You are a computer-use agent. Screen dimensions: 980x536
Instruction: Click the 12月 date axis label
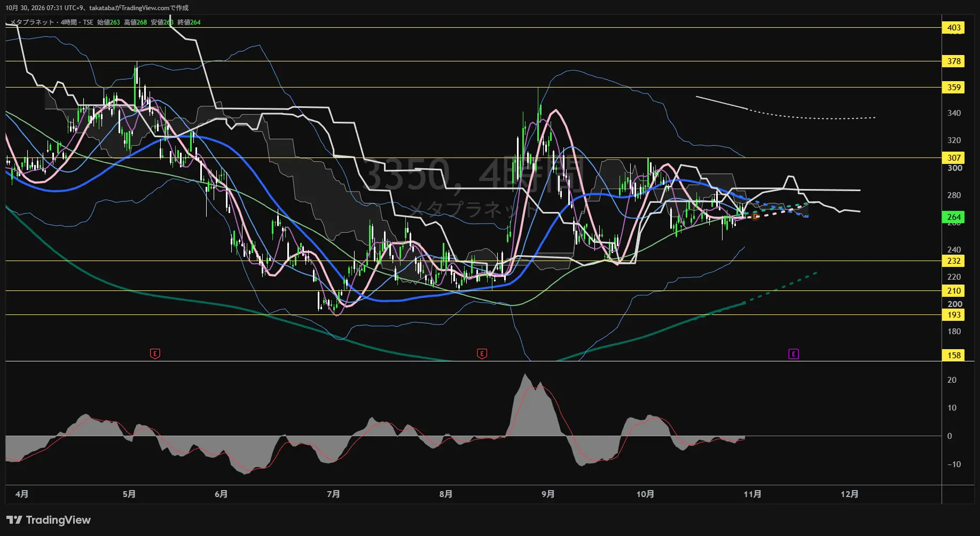pos(850,494)
